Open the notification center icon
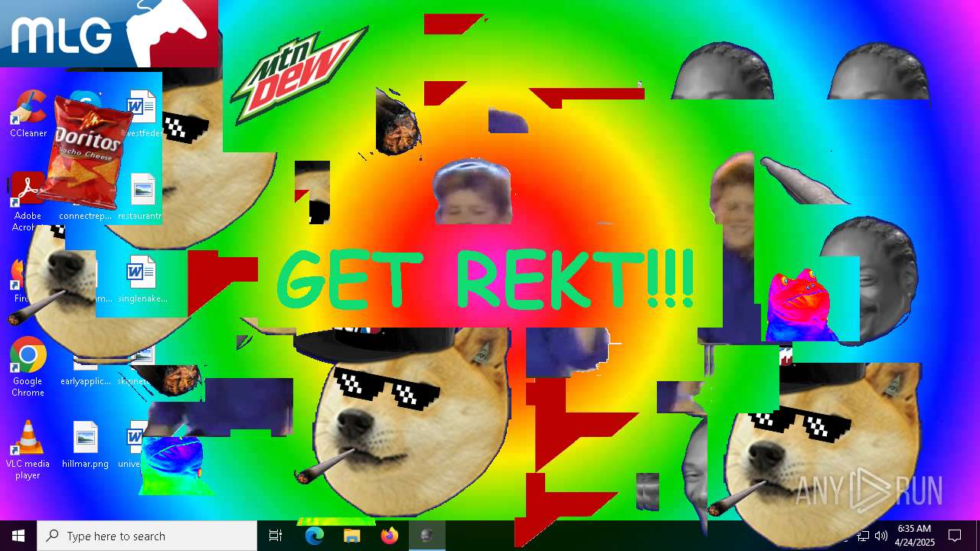 pos(955,536)
